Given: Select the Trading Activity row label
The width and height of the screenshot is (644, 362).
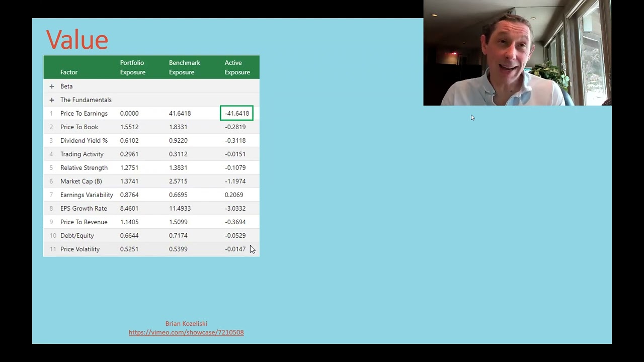Looking at the screenshot, I should point(82,154).
